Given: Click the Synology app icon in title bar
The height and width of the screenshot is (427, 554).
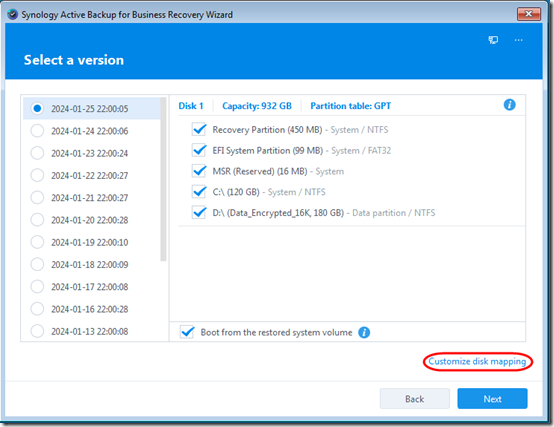Looking at the screenshot, I should tap(12, 14).
